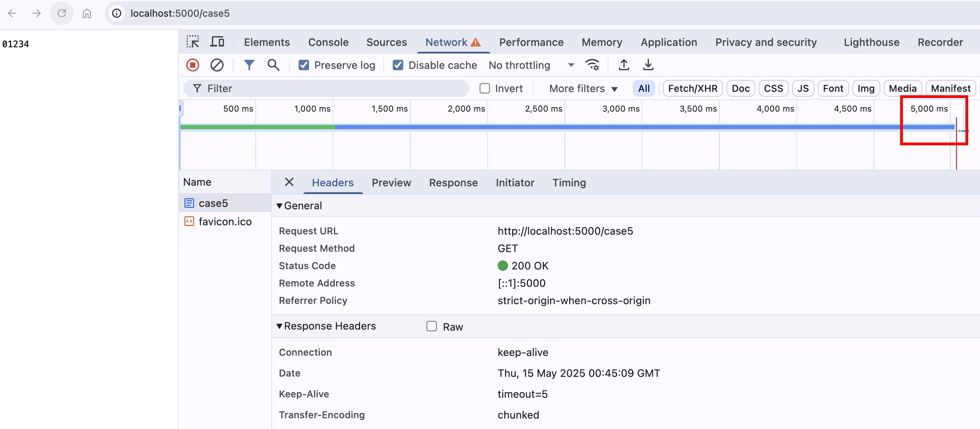This screenshot has height=429, width=980.
Task: Toggle the Disable cache checkbox
Action: coord(398,65)
